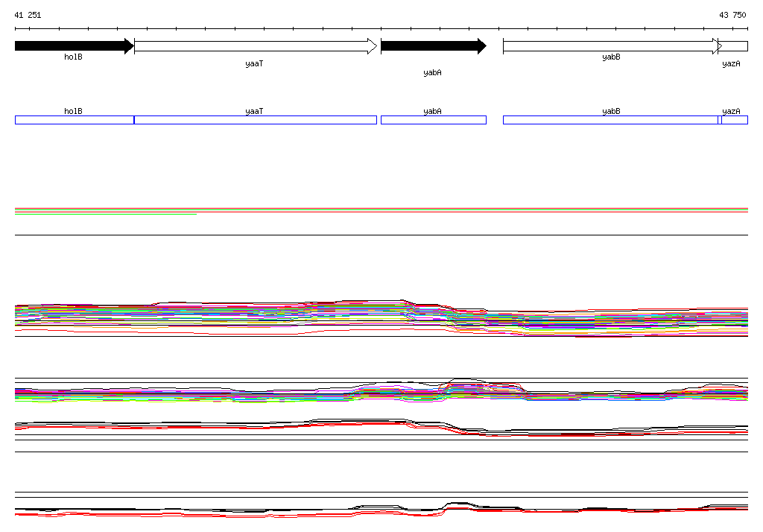Click the blue yaaT rectangle

pyautogui.click(x=256, y=120)
